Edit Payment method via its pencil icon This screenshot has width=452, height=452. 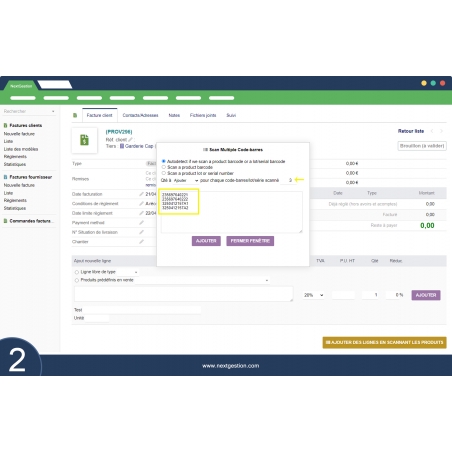click(141, 222)
